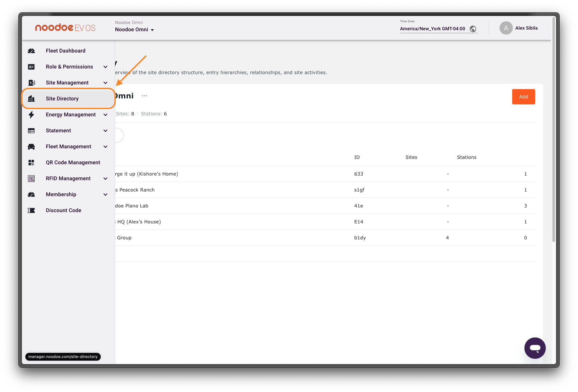Screen dimensions: 578x392
Task: Click the time zone globe icon
Action: [x=473, y=29]
